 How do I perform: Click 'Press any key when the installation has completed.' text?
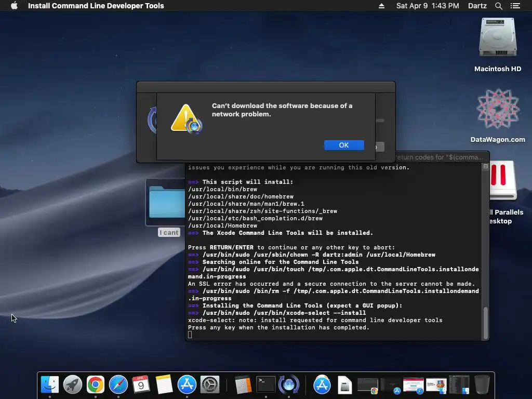(278, 327)
